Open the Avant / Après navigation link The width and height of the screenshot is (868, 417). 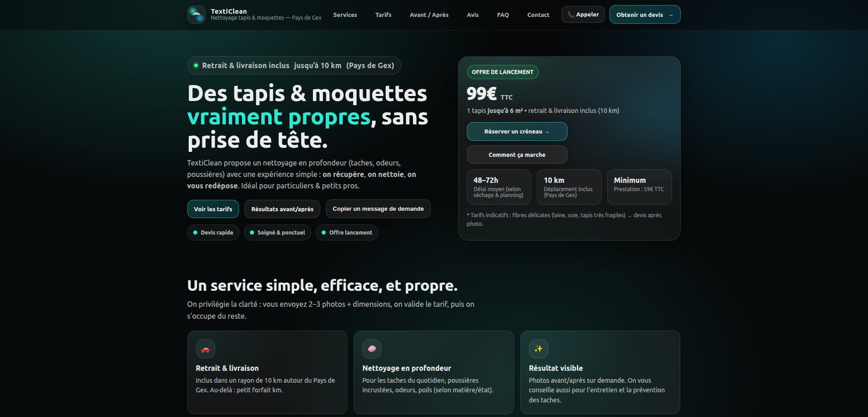[429, 15]
